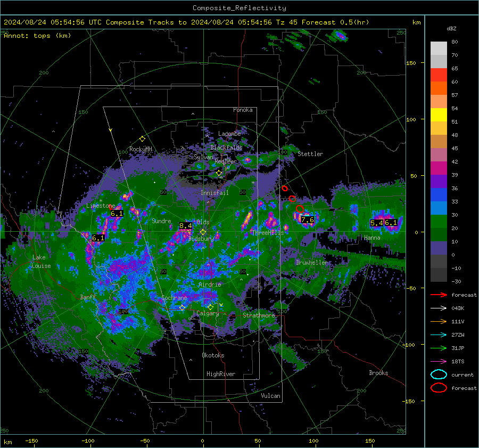
Task: Click the magenta swatch between 42 and 39 dBZ
Action: [x=439, y=168]
